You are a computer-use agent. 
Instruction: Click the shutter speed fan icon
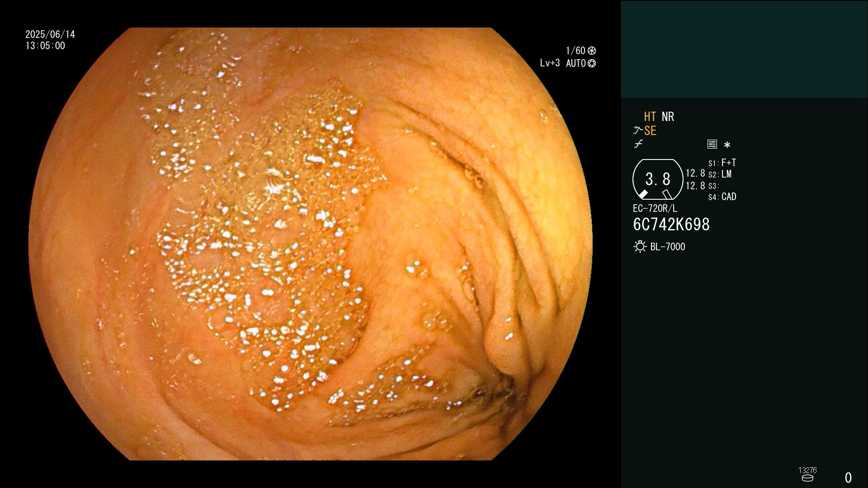pyautogui.click(x=591, y=51)
